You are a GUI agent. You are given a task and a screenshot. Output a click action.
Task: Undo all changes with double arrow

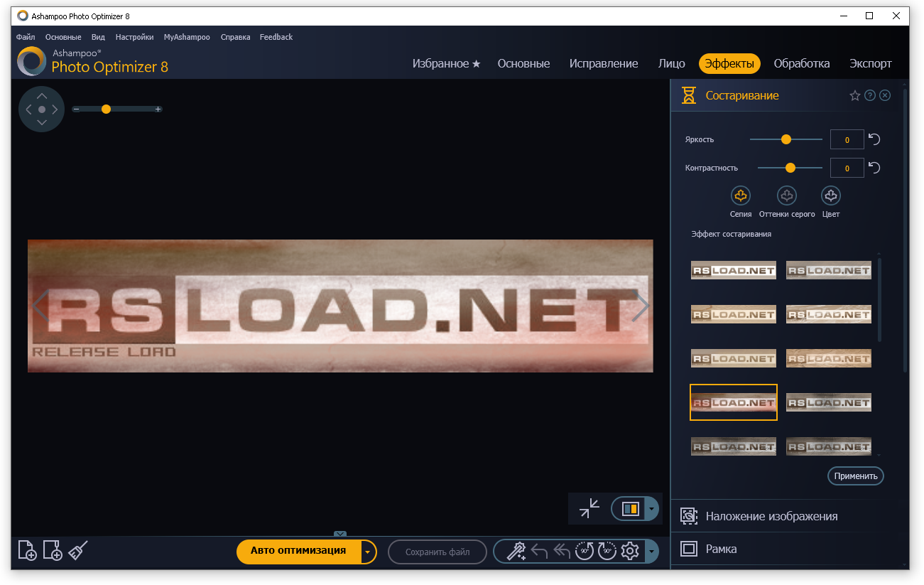click(562, 552)
